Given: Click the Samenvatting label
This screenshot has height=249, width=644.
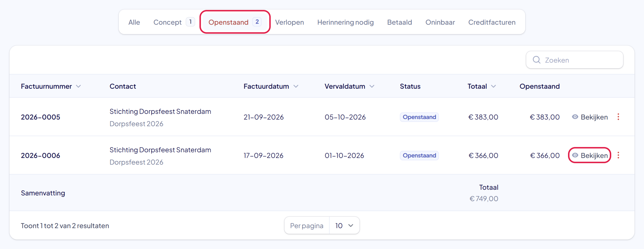Looking at the screenshot, I should point(43,193).
